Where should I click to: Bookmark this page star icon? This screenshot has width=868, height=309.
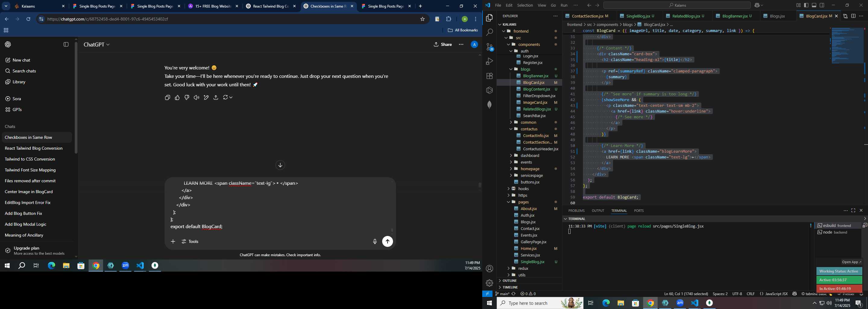coord(423,19)
